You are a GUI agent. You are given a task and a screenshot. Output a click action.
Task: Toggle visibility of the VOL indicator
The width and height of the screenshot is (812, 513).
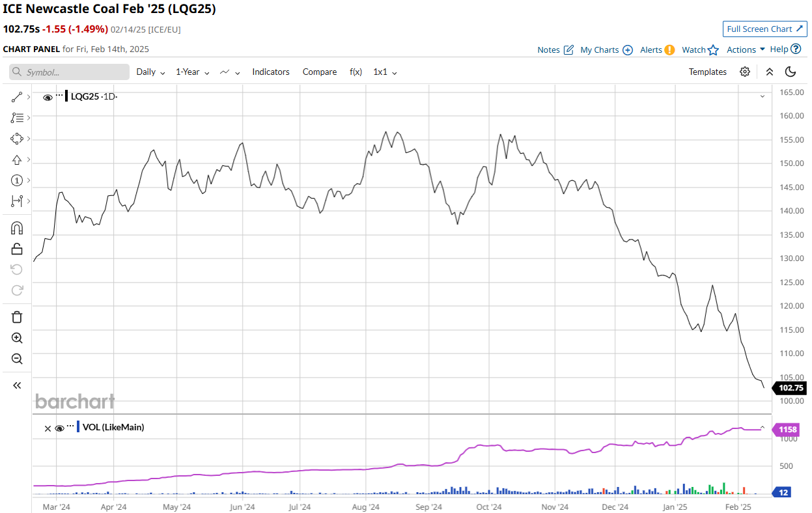tap(59, 428)
